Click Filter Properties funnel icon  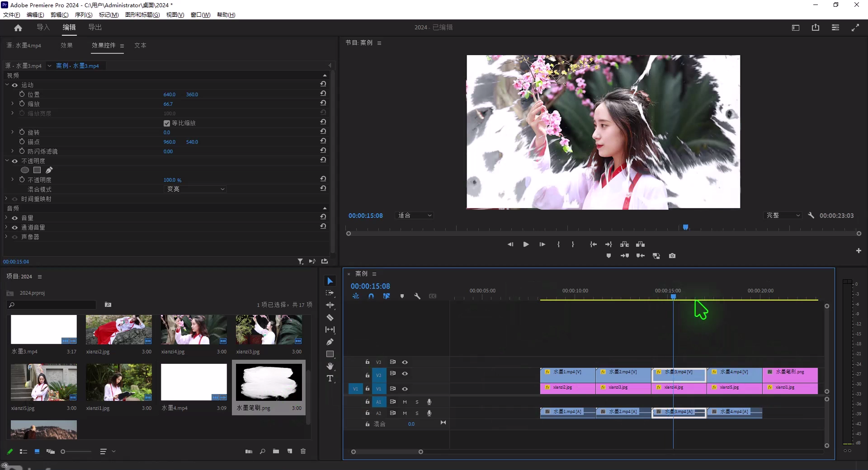[x=300, y=262]
